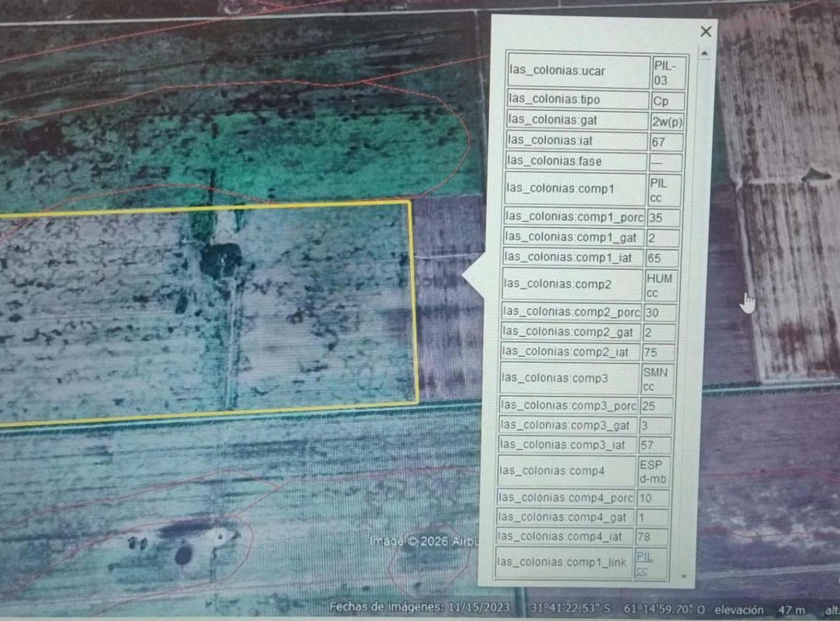Open the PIL cc link in comp1_link row
Screen dimensions: 840x621
pyautogui.click(x=644, y=563)
